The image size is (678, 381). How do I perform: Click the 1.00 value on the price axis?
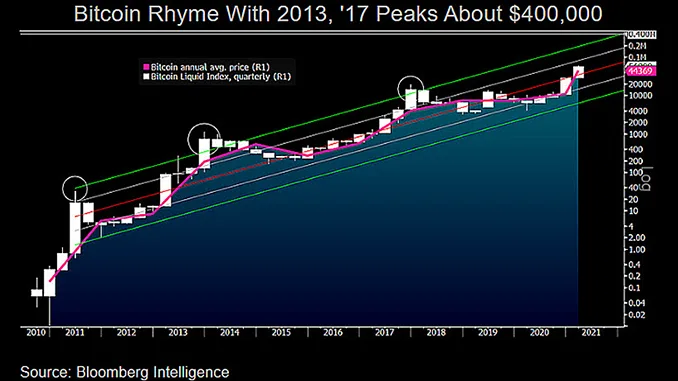(637, 250)
